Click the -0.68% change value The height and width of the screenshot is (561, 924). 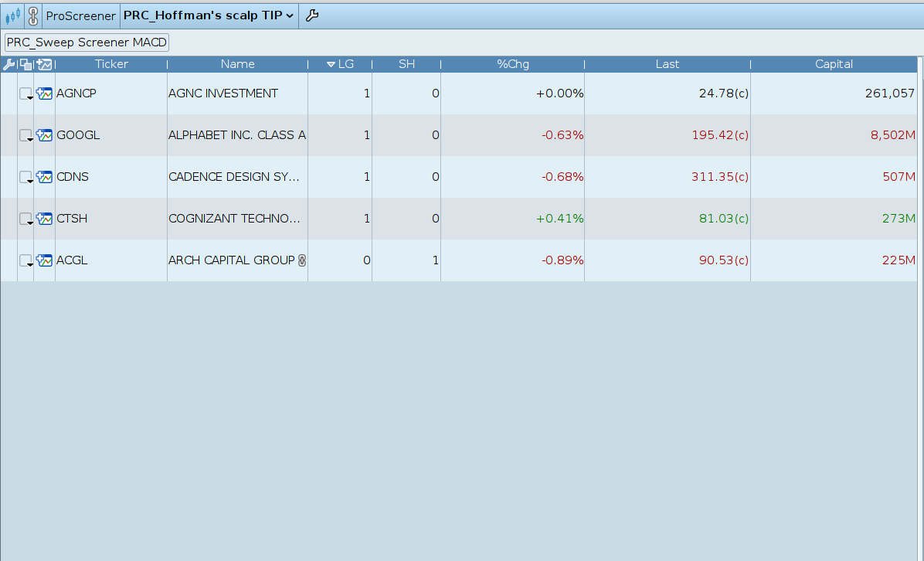click(562, 177)
